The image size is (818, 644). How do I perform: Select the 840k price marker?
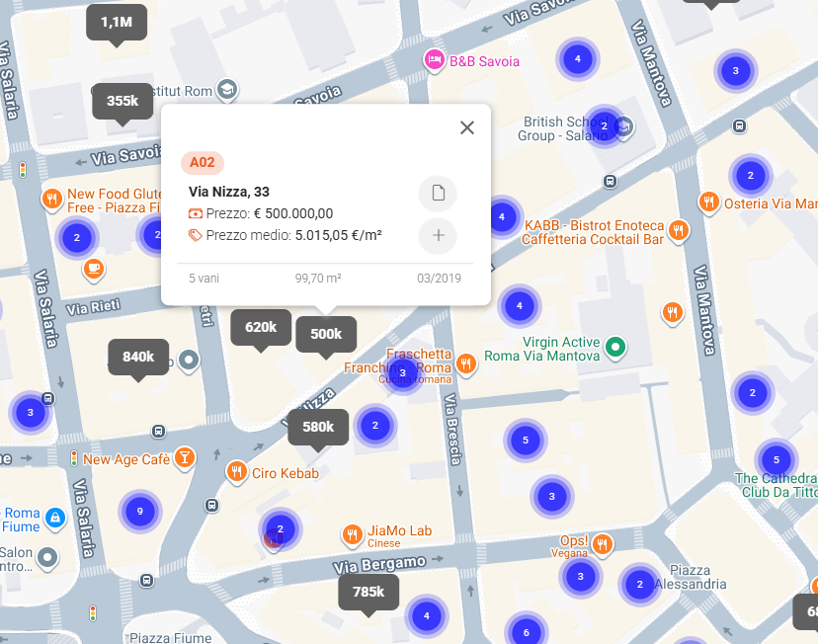pos(138,357)
